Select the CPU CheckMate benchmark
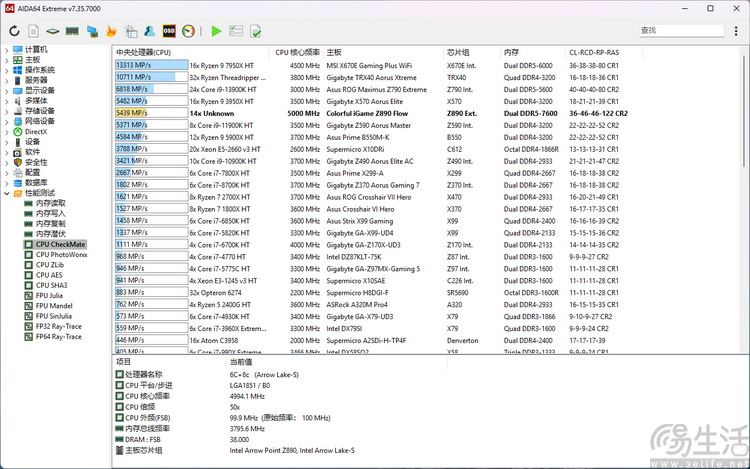This screenshot has width=750, height=469. (x=60, y=244)
